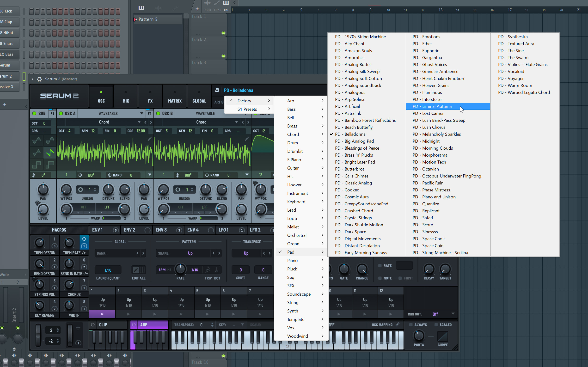The width and height of the screenshot is (588, 367).
Task: Select Pattern 5 in the picker
Action: (158, 19)
